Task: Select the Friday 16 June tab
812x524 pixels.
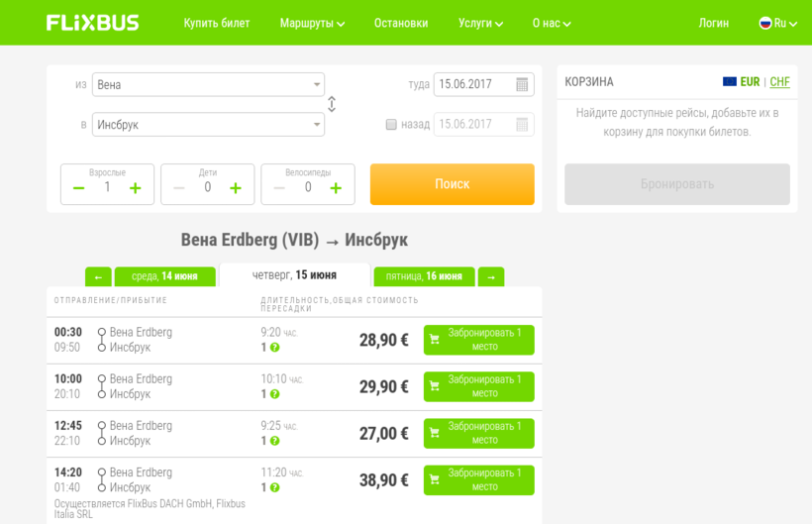Action: click(x=424, y=276)
